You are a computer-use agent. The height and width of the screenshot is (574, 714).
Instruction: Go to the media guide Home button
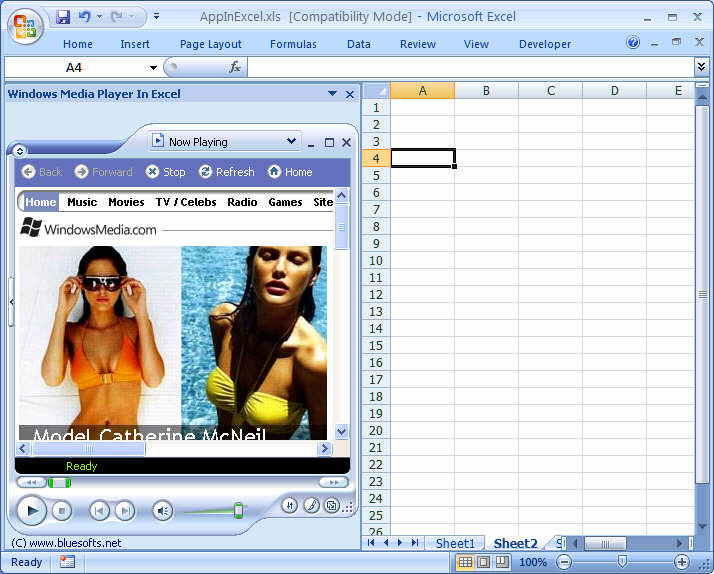(x=290, y=172)
